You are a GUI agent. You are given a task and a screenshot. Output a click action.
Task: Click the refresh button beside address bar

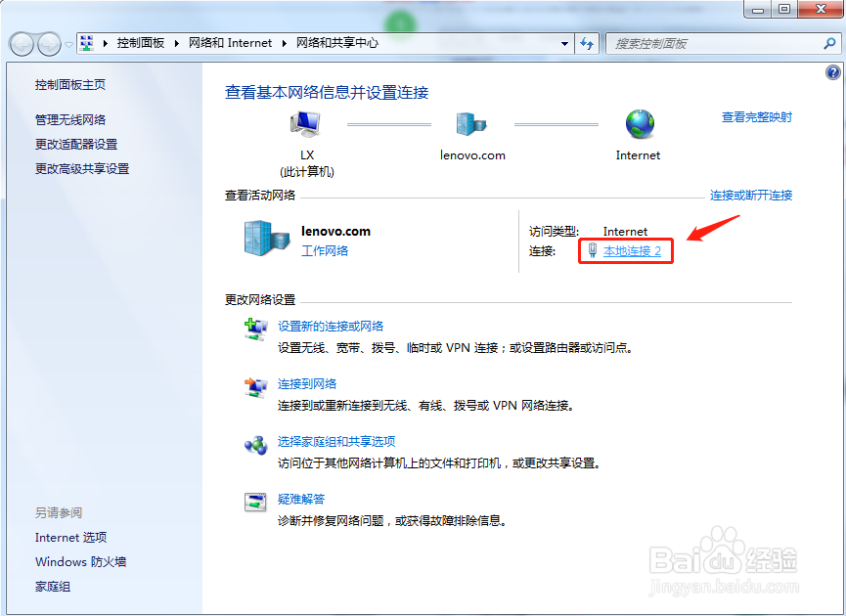587,44
